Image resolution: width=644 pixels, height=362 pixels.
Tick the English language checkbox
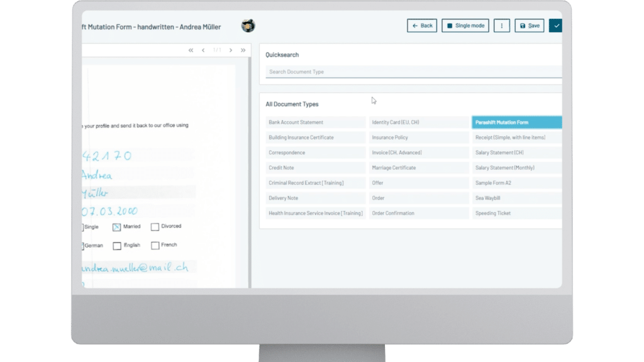(117, 246)
